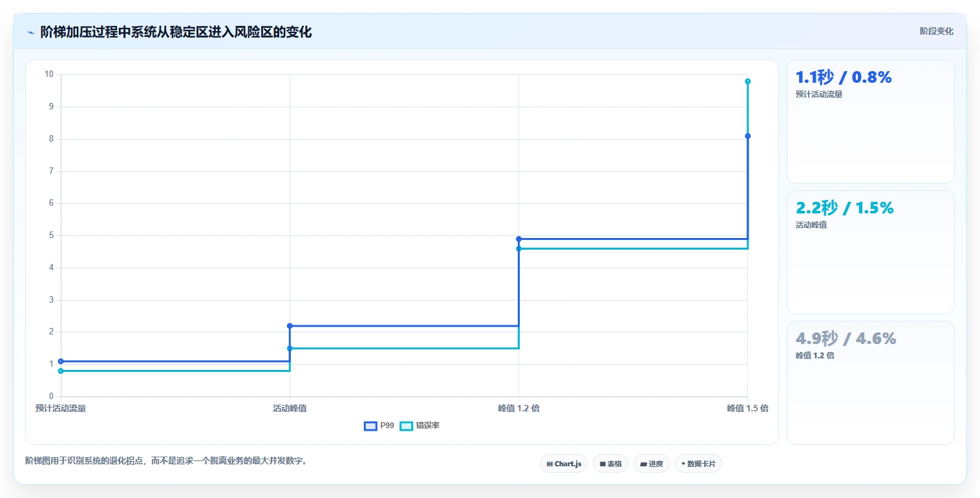Click the 阶段变化 label in the header
This screenshot has height=498, width=980.
tap(936, 31)
